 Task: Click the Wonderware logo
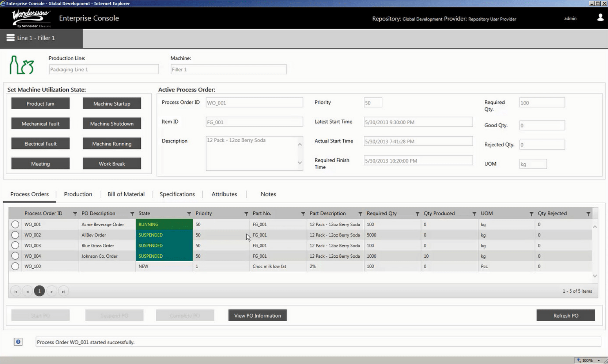[x=31, y=18]
